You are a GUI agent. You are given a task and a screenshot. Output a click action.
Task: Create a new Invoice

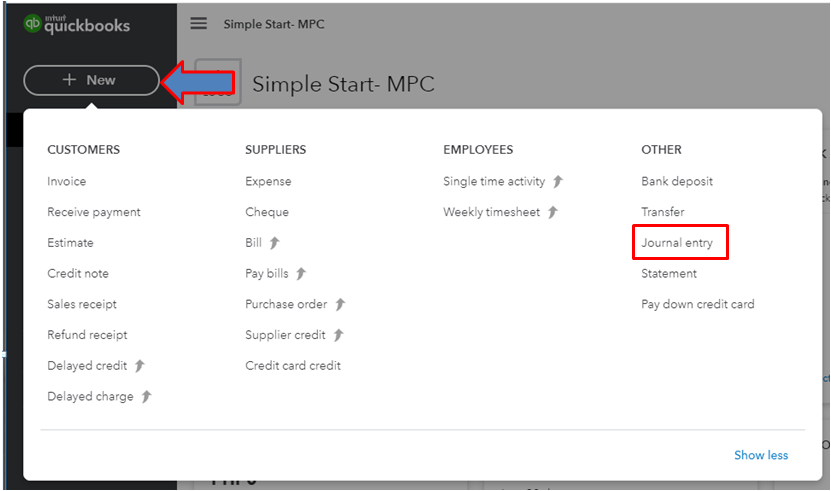pyautogui.click(x=66, y=181)
